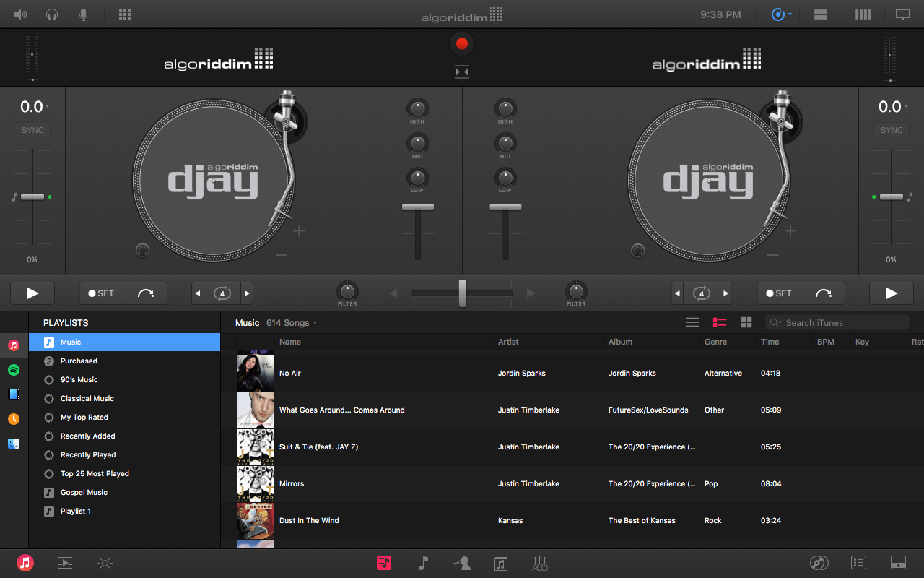Select the Spotify source icon
The width and height of the screenshot is (924, 578).
click(x=14, y=370)
